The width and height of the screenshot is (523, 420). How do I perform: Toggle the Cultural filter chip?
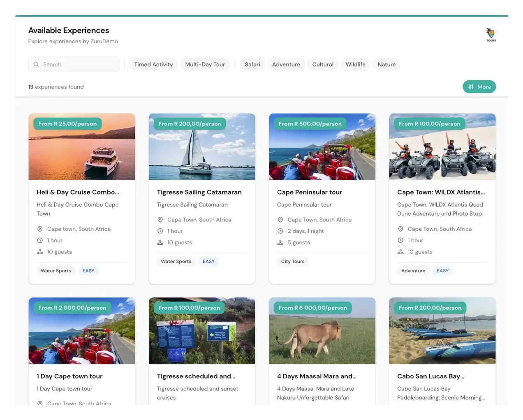point(323,65)
